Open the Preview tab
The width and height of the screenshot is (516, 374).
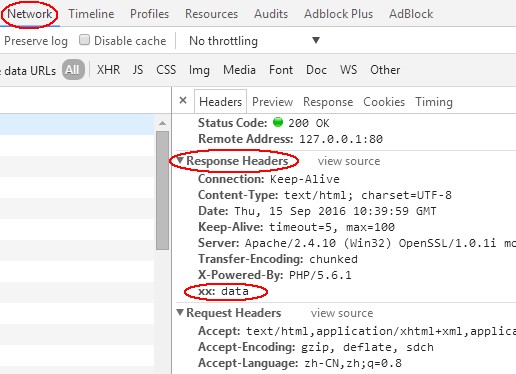tap(272, 102)
